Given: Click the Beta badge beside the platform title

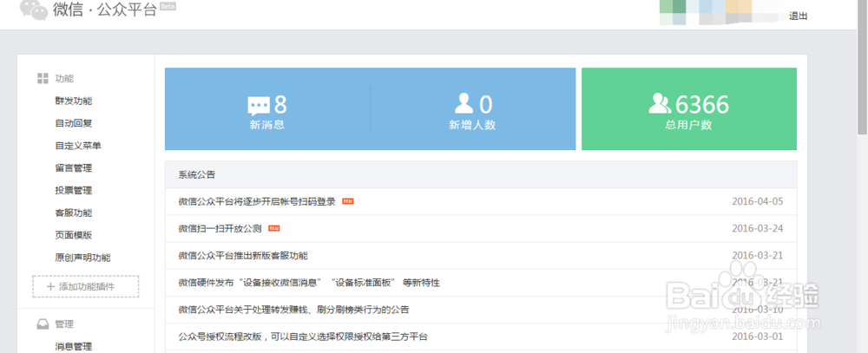Looking at the screenshot, I should pos(168,7).
